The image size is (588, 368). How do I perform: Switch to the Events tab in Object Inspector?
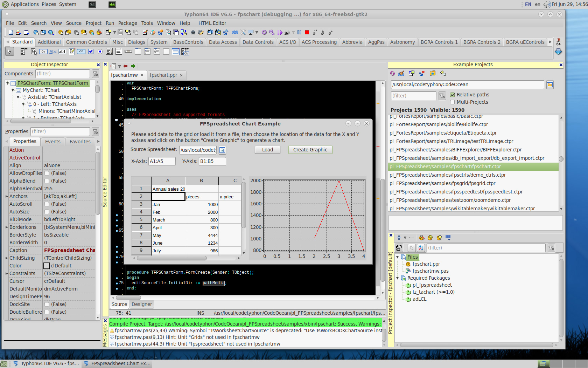(53, 142)
